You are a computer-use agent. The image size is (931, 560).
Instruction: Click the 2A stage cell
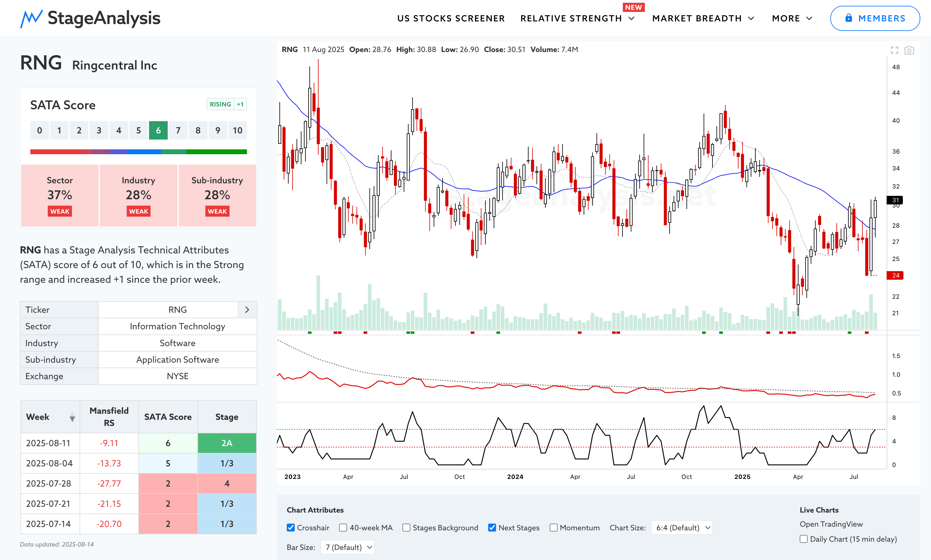[x=227, y=443]
